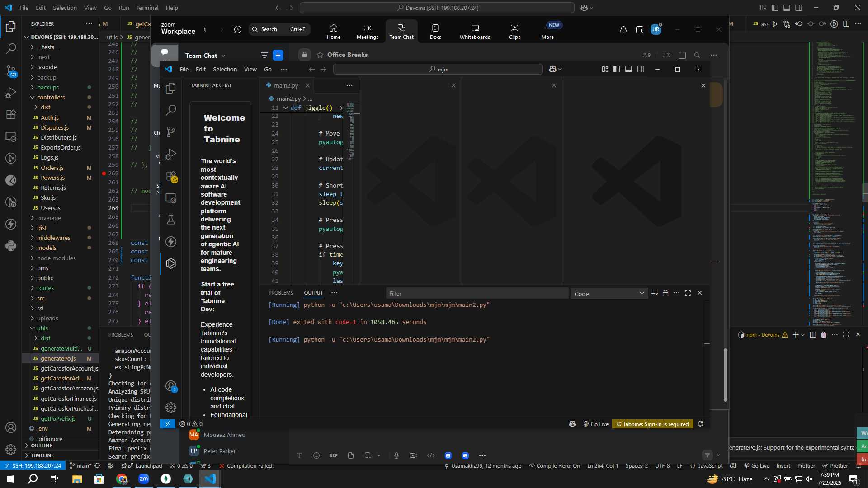Open screenshot options chevron in Zoom toolbar
The height and width of the screenshot is (488, 868).
379,455
